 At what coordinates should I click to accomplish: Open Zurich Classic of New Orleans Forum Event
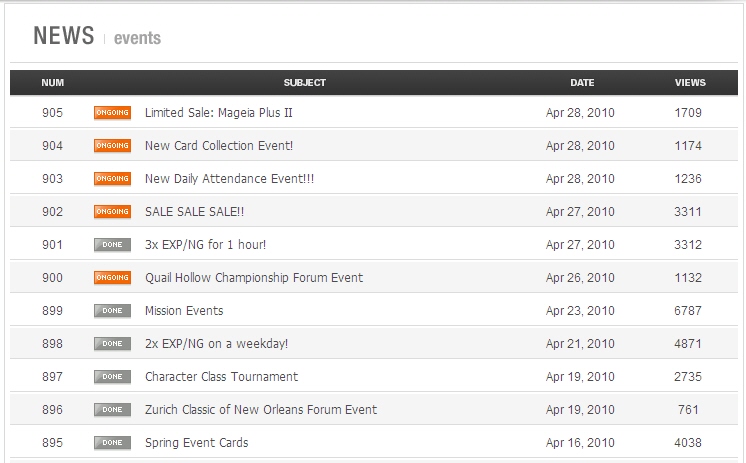coord(261,410)
